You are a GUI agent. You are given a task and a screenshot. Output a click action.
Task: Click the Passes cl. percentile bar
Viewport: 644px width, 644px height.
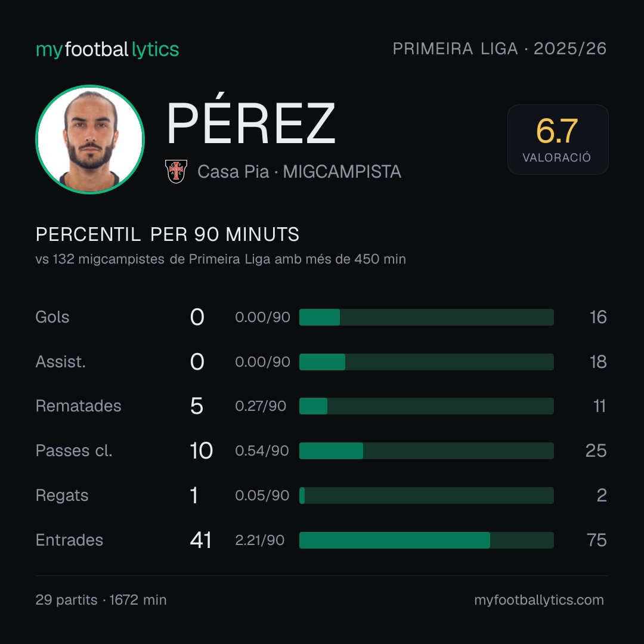click(426, 451)
